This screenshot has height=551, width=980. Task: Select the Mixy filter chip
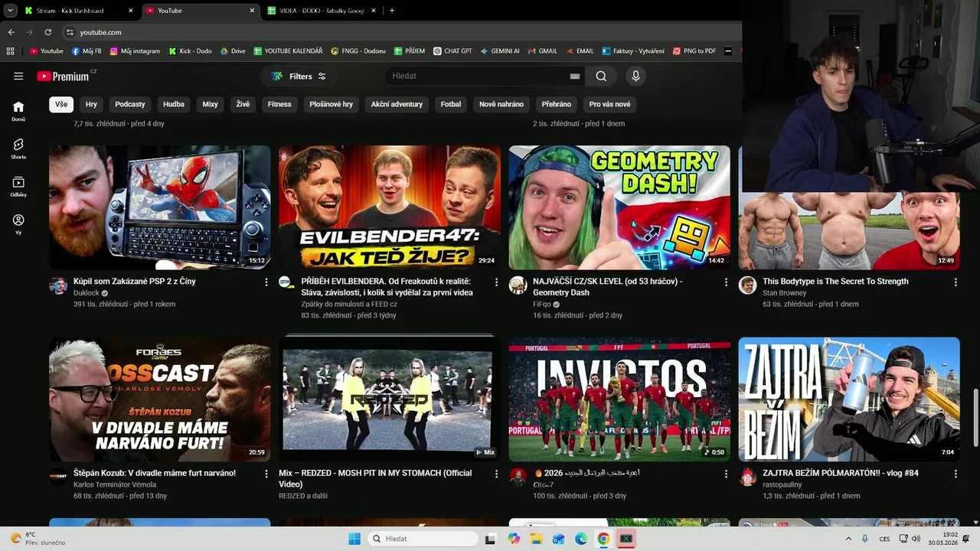click(210, 104)
